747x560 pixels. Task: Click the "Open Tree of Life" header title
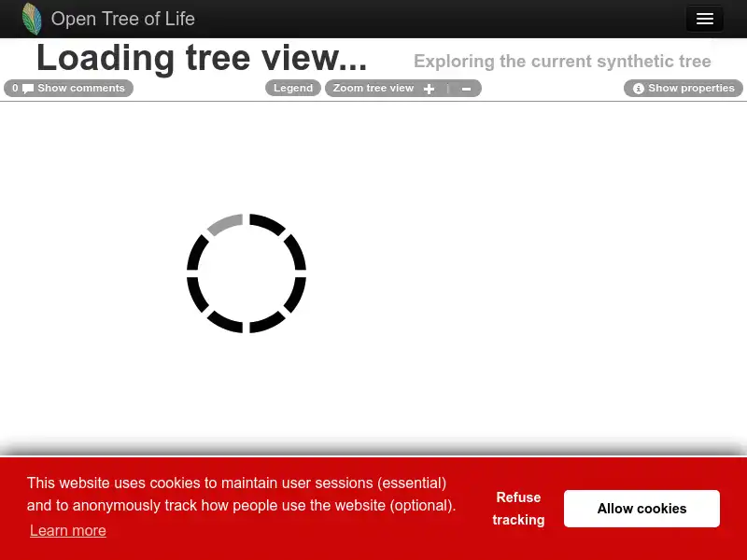pos(122,19)
